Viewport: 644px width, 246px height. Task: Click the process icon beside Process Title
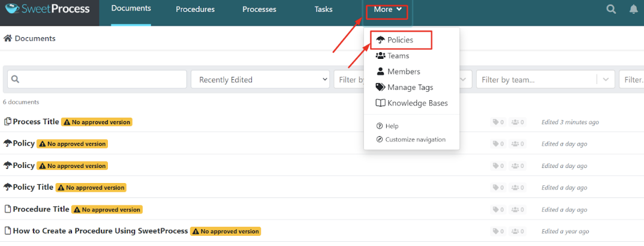tap(7, 122)
